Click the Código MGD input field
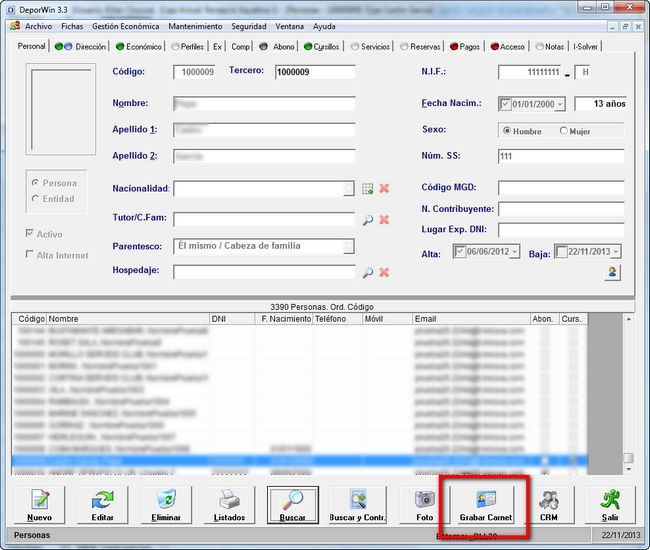650x550 pixels. (x=561, y=188)
